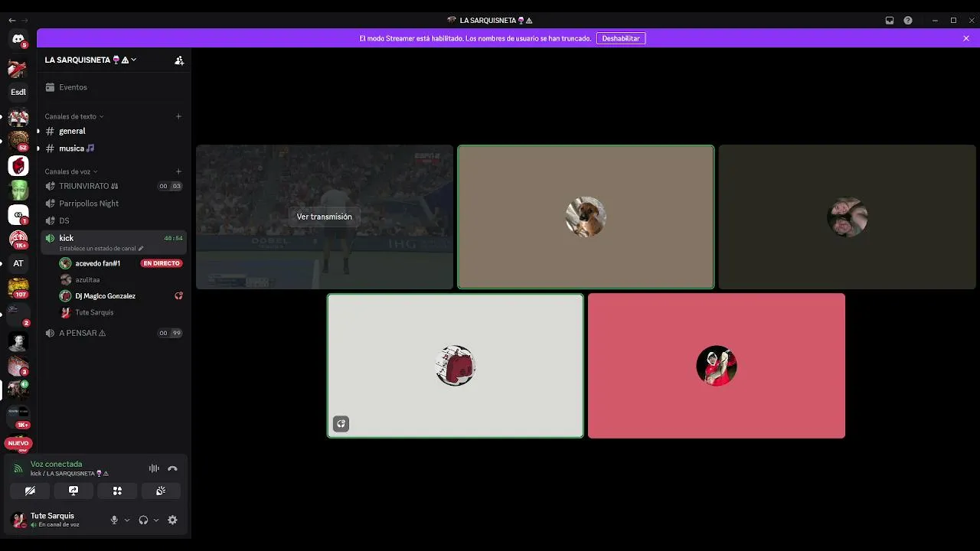The width and height of the screenshot is (980, 551).
Task: Open user settings gear
Action: (x=172, y=520)
